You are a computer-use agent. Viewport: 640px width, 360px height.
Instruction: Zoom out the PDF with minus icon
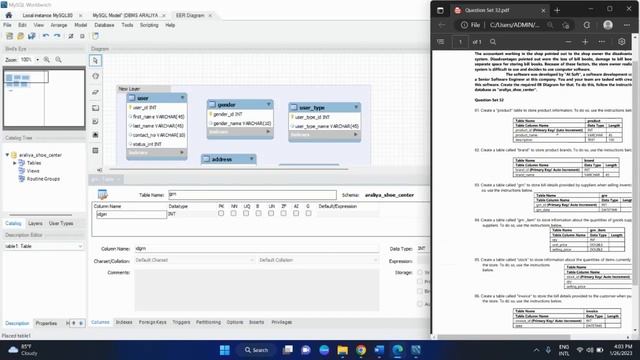[568, 42]
